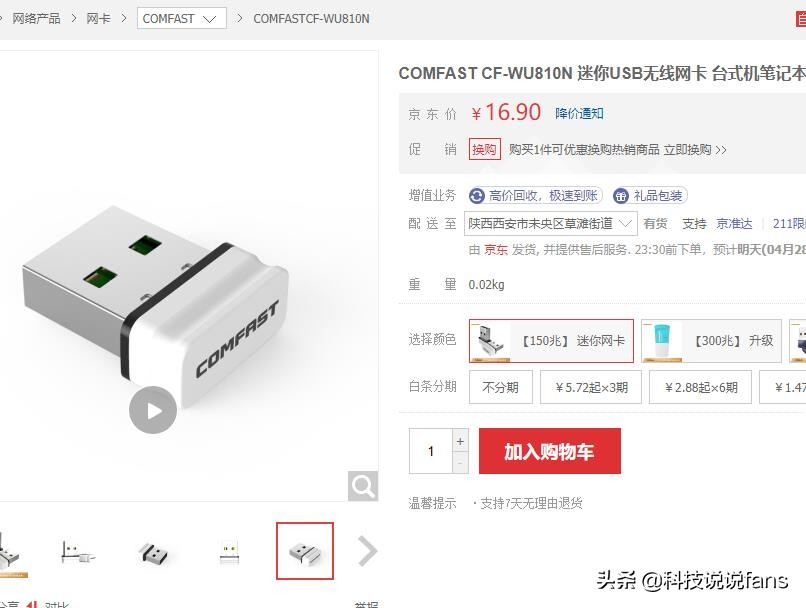Select 不分期 installment option

(501, 387)
